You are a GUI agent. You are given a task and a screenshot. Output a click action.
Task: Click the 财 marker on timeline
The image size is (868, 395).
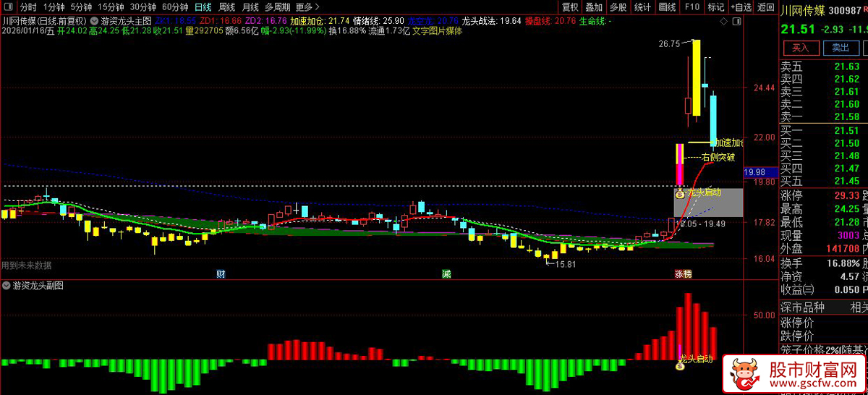221,274
